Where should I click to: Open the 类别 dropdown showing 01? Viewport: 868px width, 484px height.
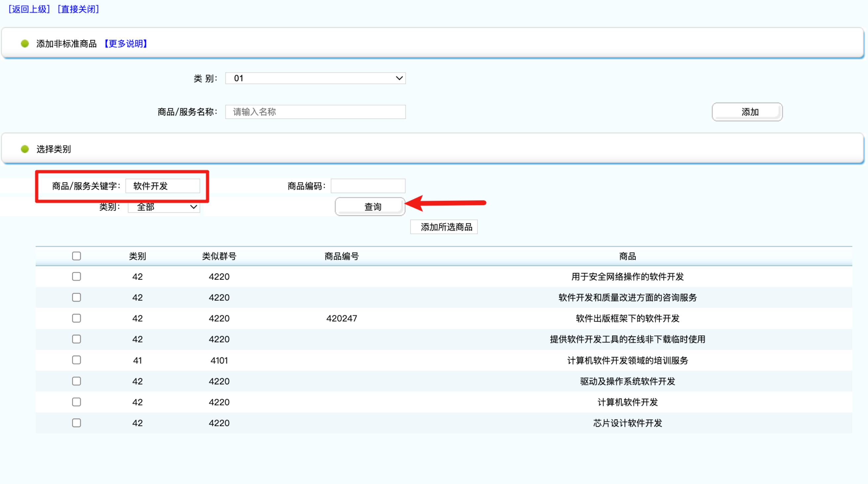[315, 78]
